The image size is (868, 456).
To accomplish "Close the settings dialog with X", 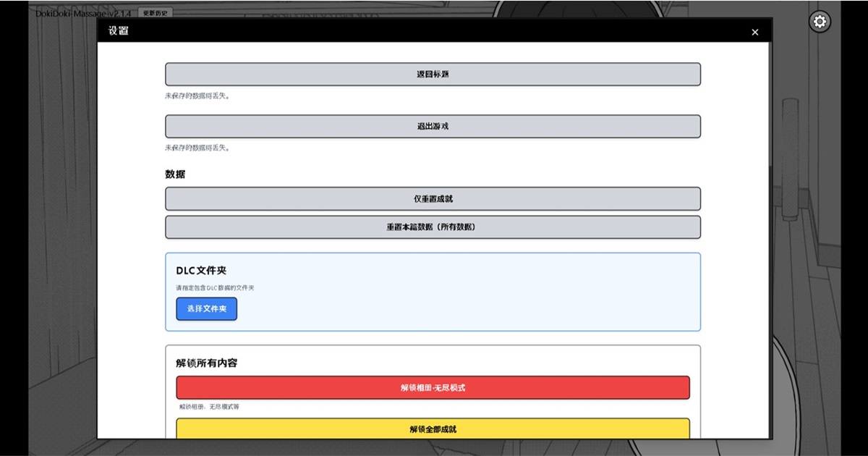I will 755,32.
